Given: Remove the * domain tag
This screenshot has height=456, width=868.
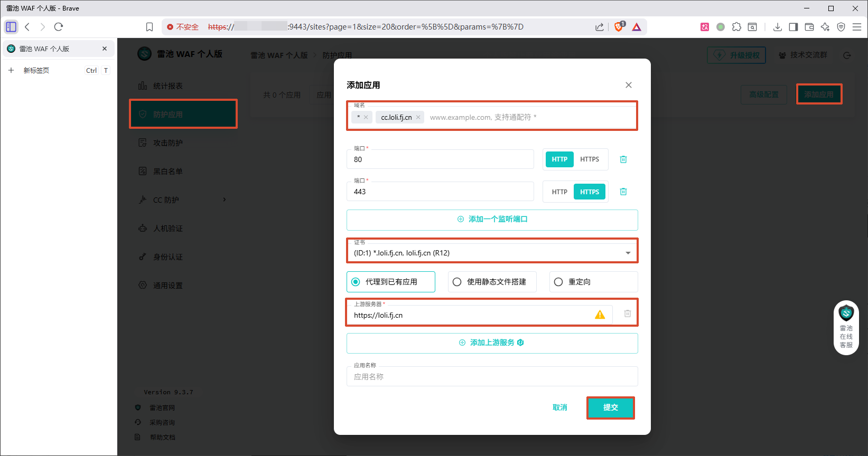Looking at the screenshot, I should (366, 117).
